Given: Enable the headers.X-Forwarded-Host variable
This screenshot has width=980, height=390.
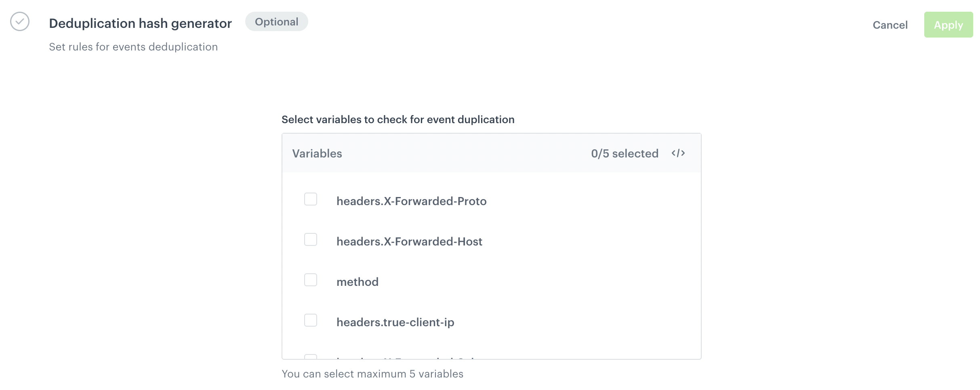Looking at the screenshot, I should click(x=310, y=239).
